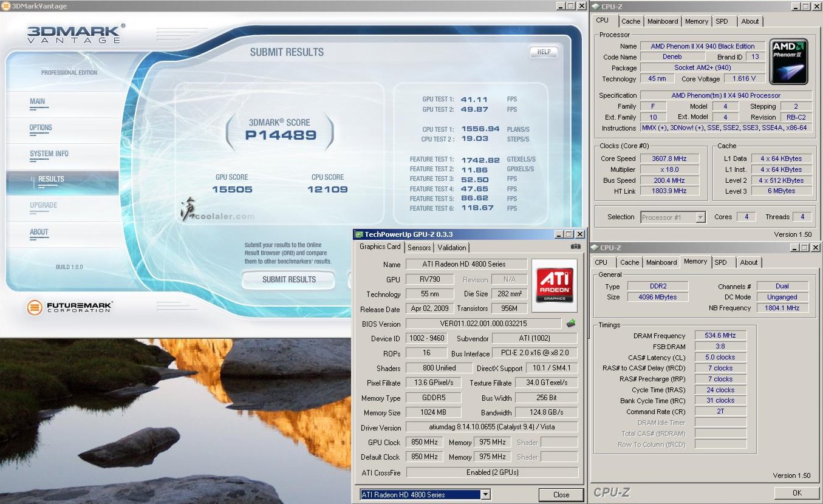
Task: Click ATI CrossFire Enabled (2 GPUs) field
Action: [491, 472]
